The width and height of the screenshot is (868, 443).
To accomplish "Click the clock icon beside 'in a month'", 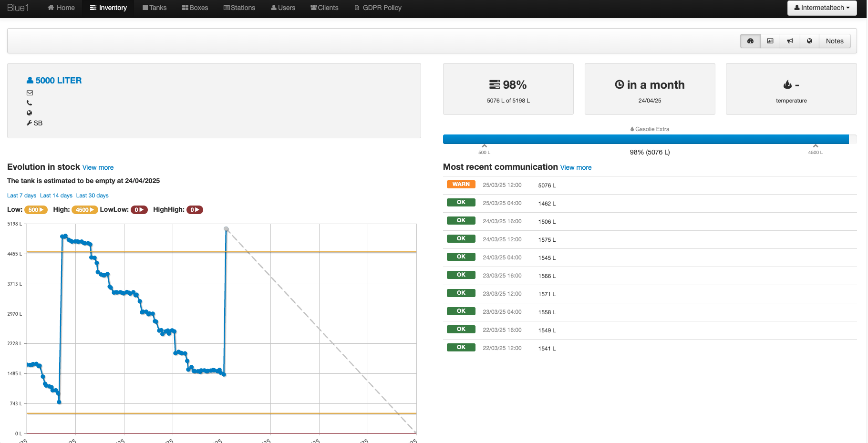I will (619, 85).
